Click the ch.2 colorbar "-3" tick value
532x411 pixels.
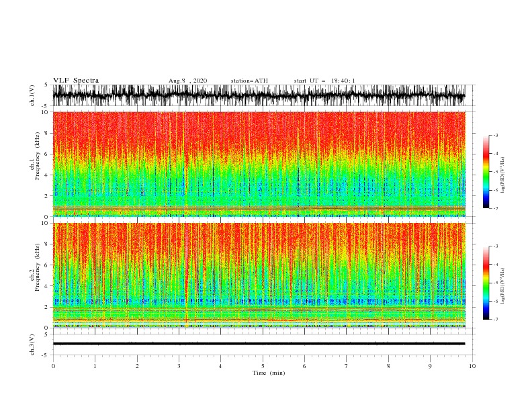pos(496,246)
